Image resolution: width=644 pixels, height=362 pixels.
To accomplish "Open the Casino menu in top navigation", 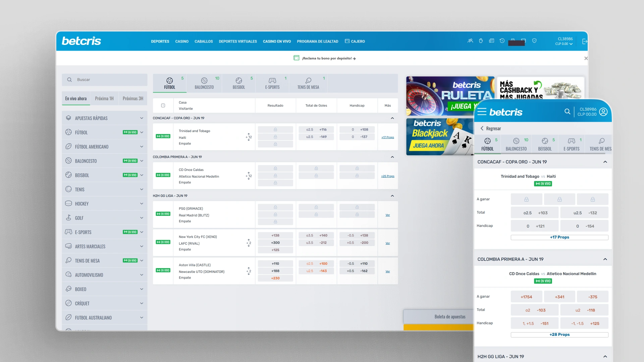I will [182, 42].
